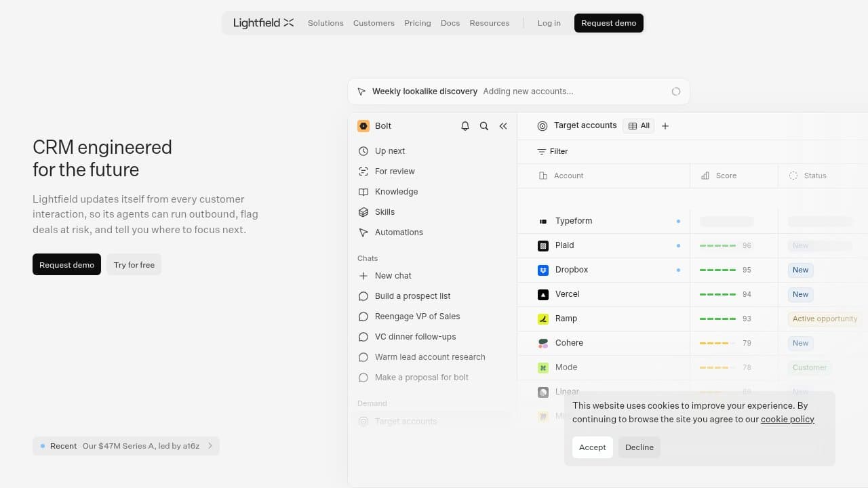Click the Vercel logo icon
The image size is (868, 488).
(x=543, y=294)
